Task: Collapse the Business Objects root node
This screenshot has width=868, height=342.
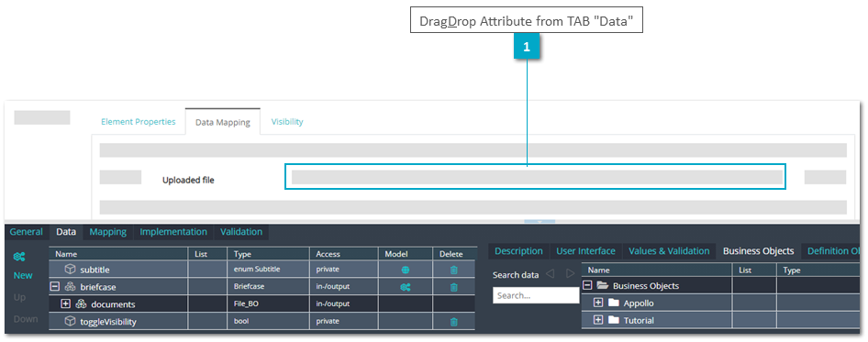Action: (588, 286)
